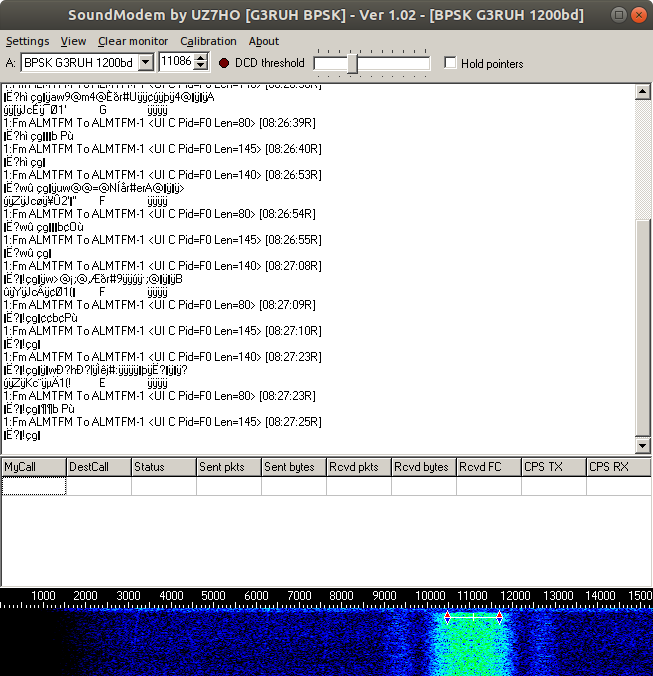Click the Rcvd pkts column header
653x676 pixels.
coord(359,467)
